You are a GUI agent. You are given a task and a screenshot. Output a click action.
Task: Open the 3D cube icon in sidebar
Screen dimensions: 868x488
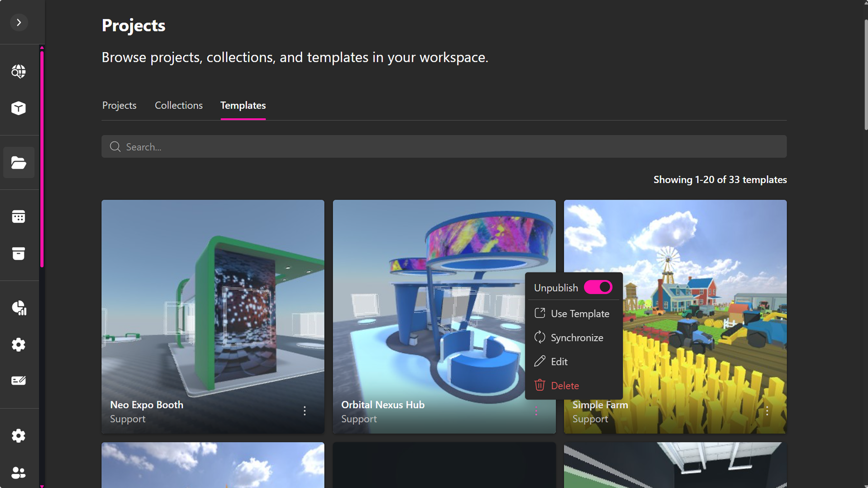[x=19, y=108]
